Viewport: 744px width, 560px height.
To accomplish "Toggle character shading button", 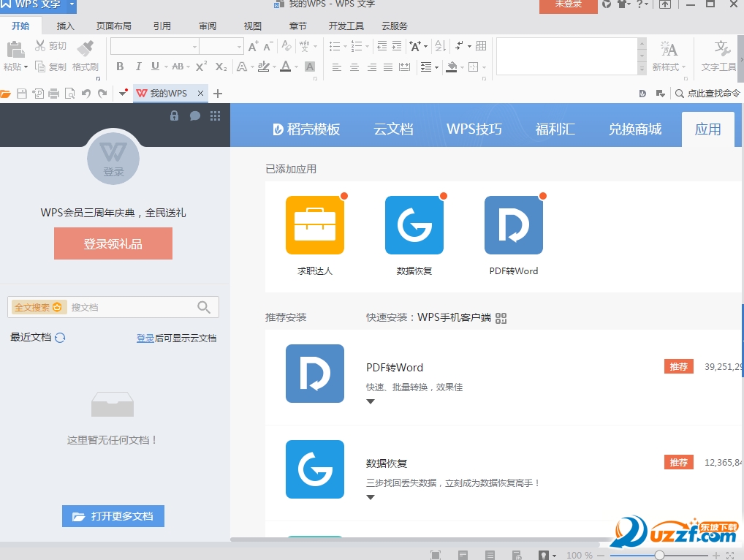I will pos(310,67).
